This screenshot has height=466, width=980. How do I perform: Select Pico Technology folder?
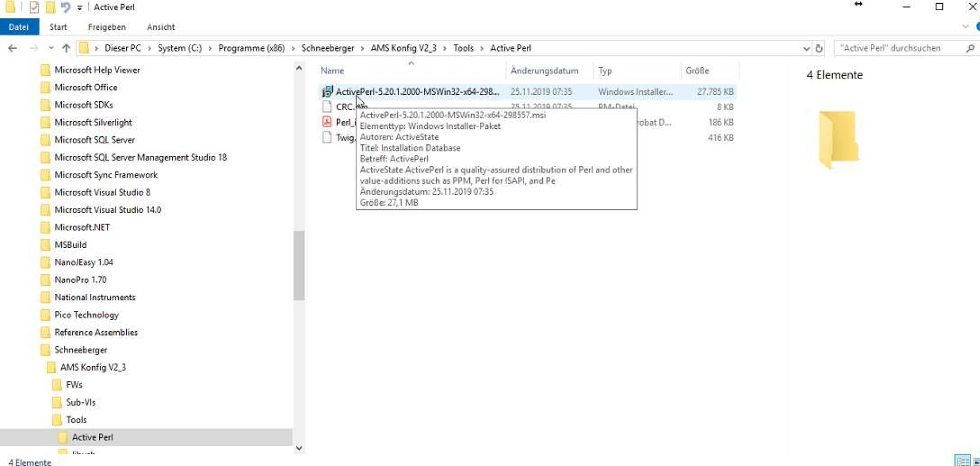point(86,315)
